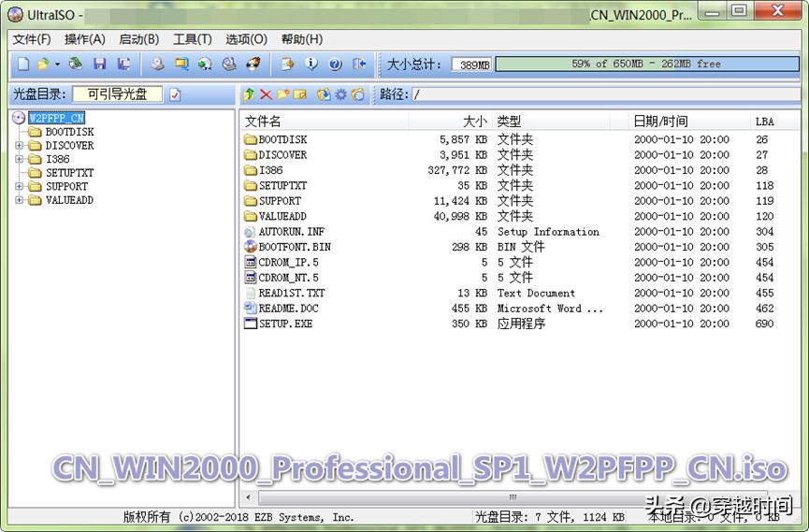Sort by 大小 column header
The width and height of the screenshot is (809, 532).
pyautogui.click(x=451, y=122)
